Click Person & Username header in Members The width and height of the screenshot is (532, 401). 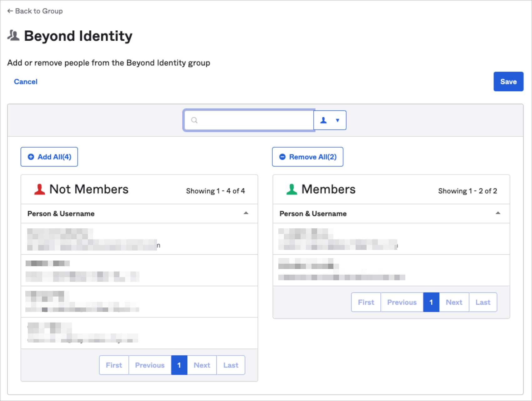(313, 214)
